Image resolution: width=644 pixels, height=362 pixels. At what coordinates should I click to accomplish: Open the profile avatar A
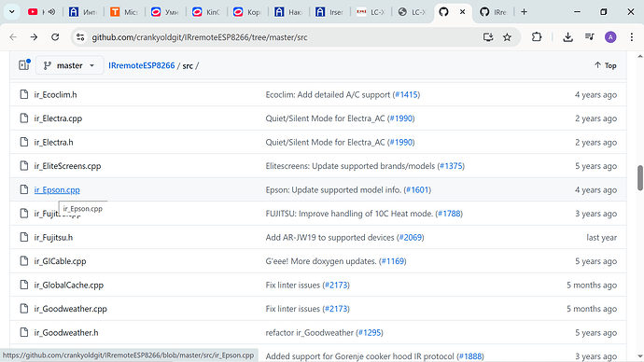610,37
